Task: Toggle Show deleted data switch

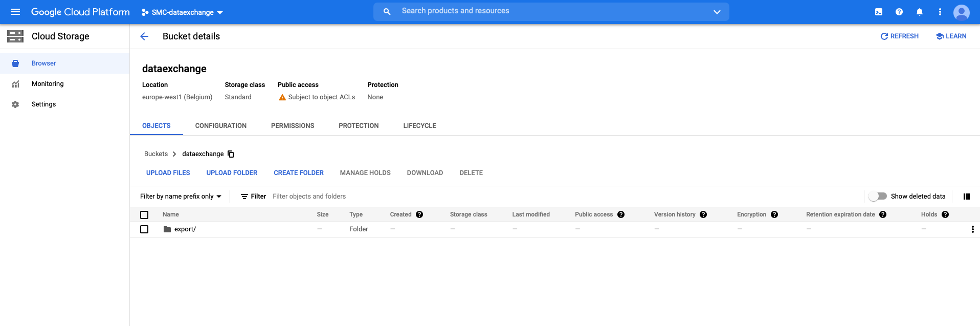Action: tap(878, 197)
